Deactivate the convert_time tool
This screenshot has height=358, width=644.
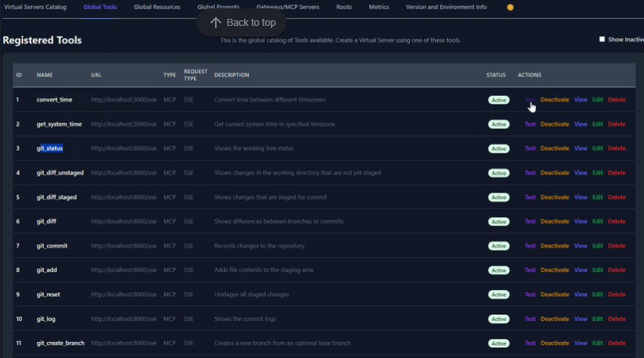click(554, 100)
